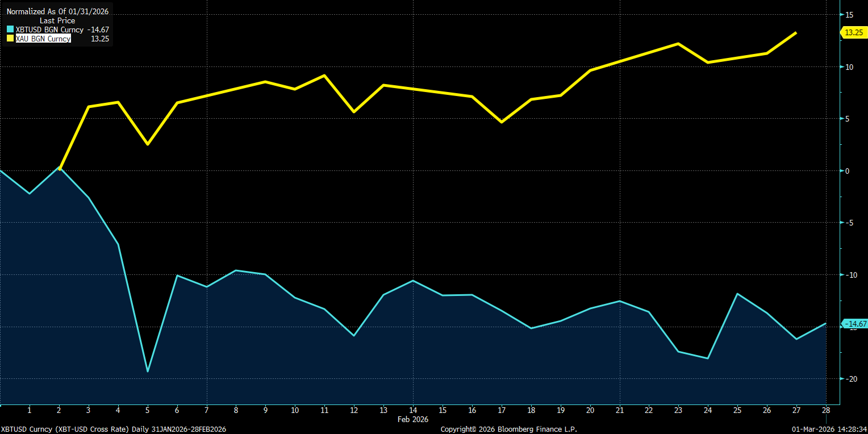Click the -20 label on the y-axis
This screenshot has height=434, width=868.
point(850,379)
